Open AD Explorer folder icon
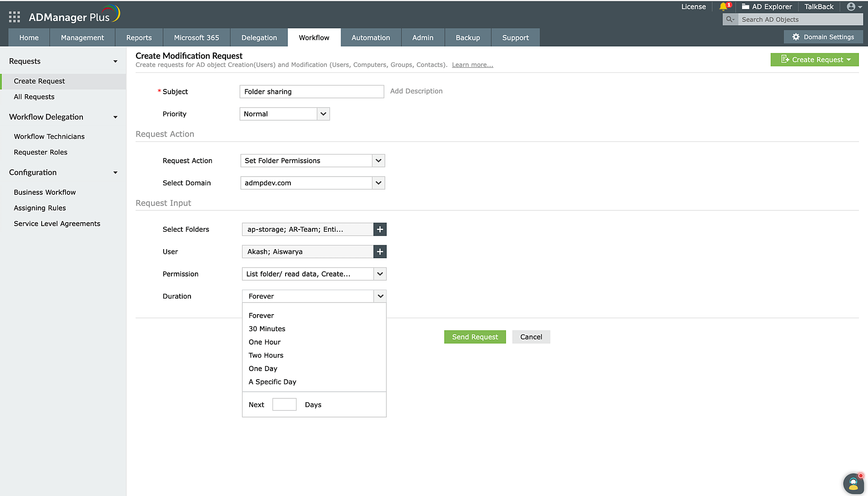Image resolution: width=868 pixels, height=496 pixels. click(x=746, y=7)
